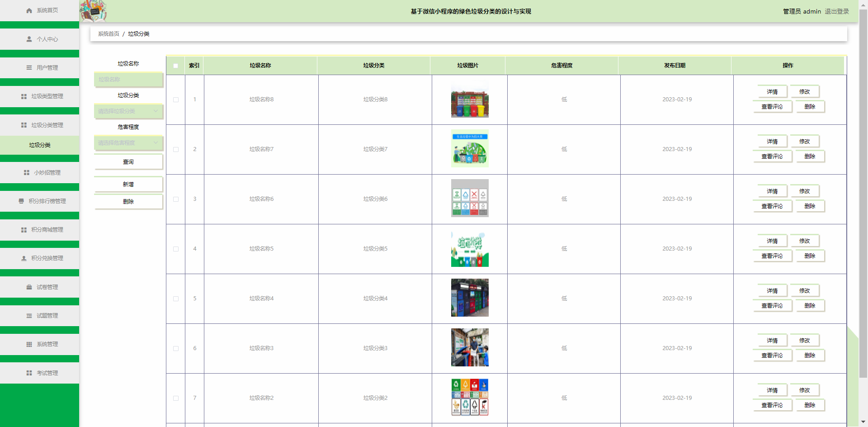Image resolution: width=868 pixels, height=427 pixels.
Task: Click 删除 for 垃圾名称3
Action: pos(810,356)
